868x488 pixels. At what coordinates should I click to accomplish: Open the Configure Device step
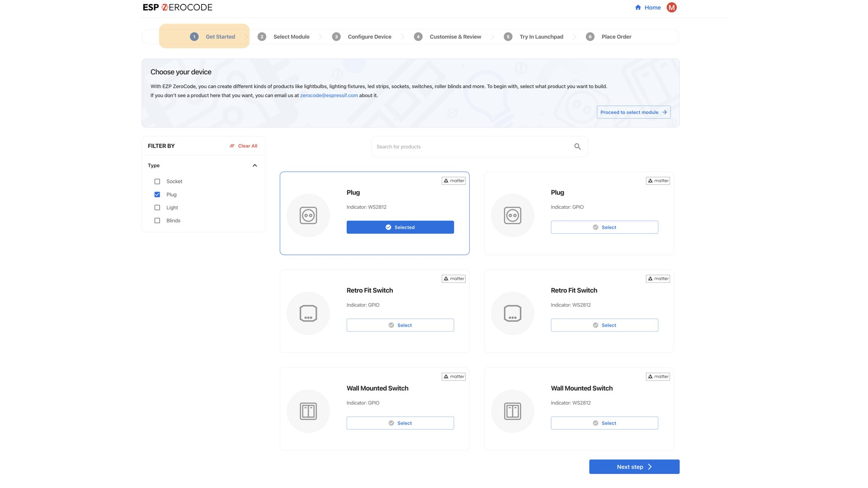tap(369, 37)
